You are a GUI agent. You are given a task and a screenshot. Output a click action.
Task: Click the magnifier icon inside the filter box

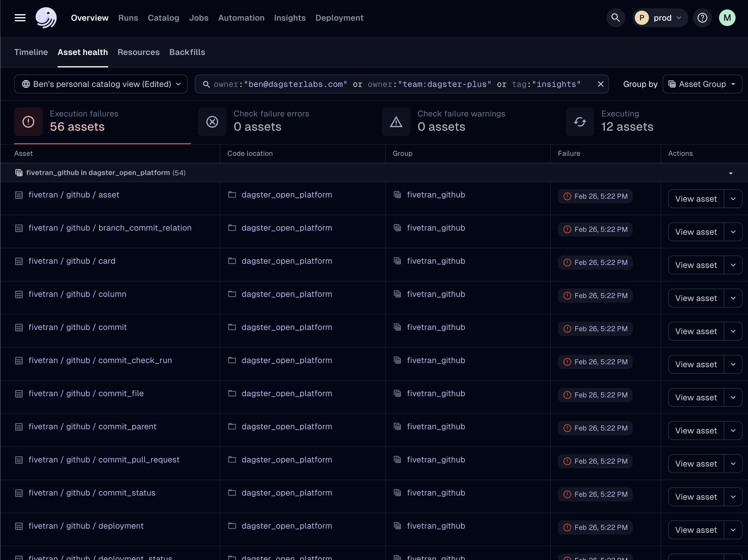tap(206, 84)
